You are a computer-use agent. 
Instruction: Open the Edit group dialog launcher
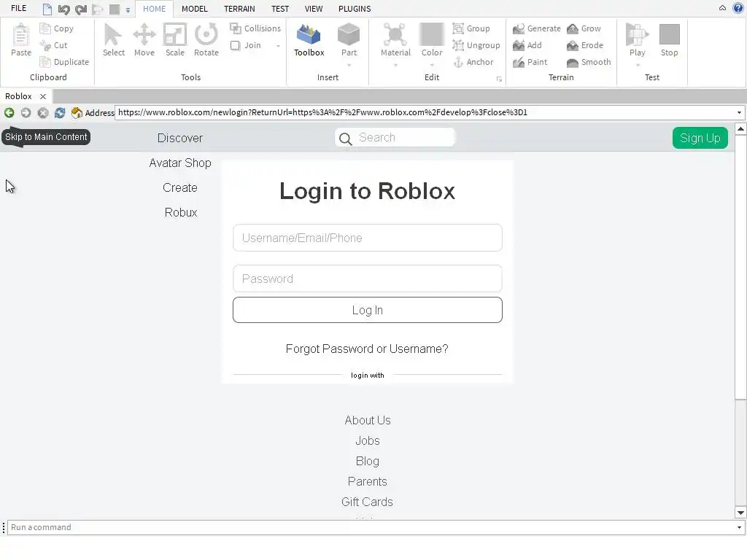pyautogui.click(x=499, y=79)
